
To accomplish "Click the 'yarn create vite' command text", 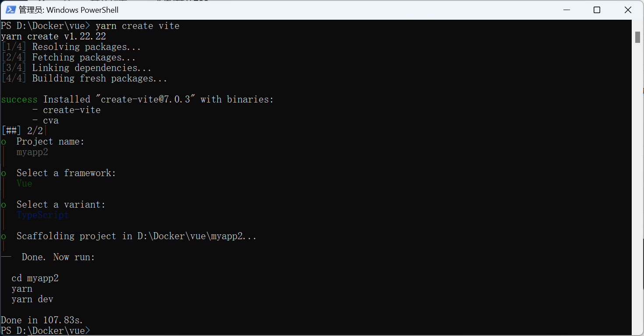I will click(x=138, y=26).
